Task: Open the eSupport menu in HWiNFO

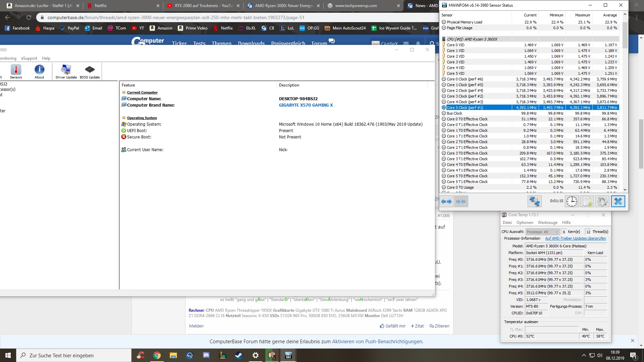Action: (29, 58)
